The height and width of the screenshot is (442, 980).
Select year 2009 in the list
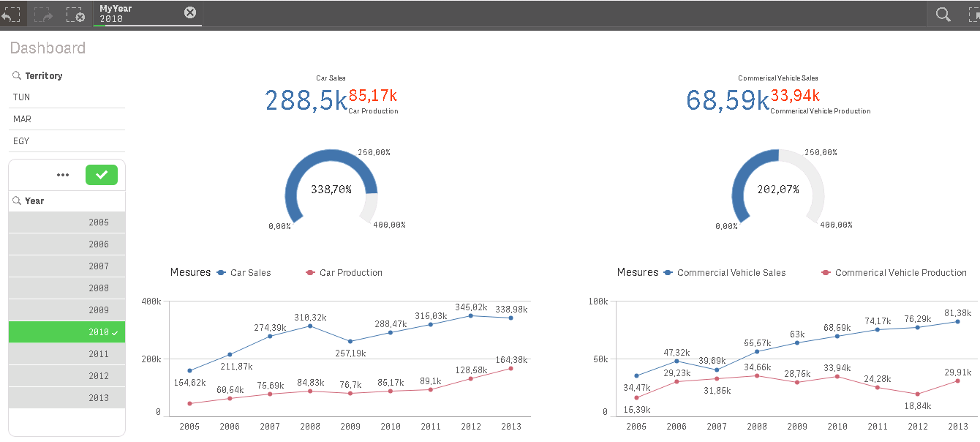click(67, 310)
